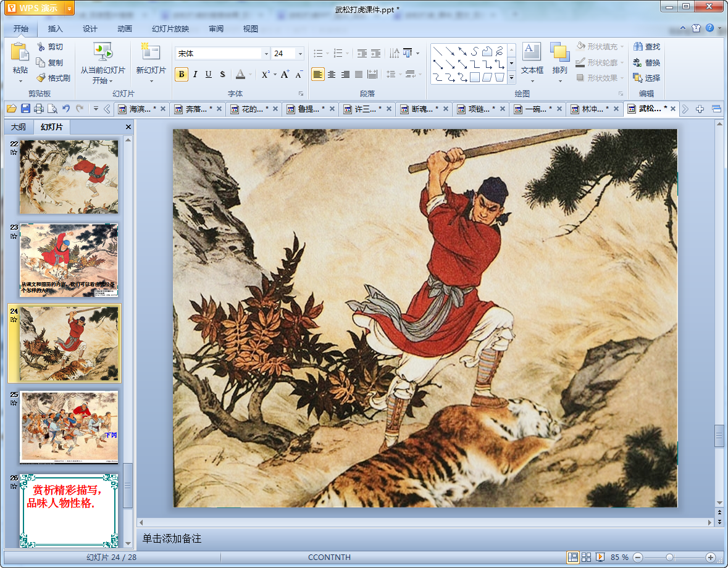Increase font size with A+ icon
The height and width of the screenshot is (568, 728).
coord(285,74)
